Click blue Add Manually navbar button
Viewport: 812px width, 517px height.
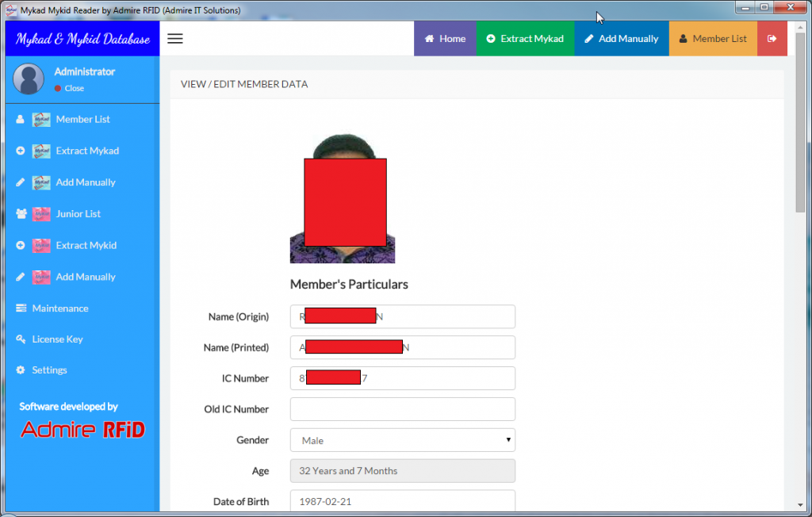pyautogui.click(x=622, y=39)
